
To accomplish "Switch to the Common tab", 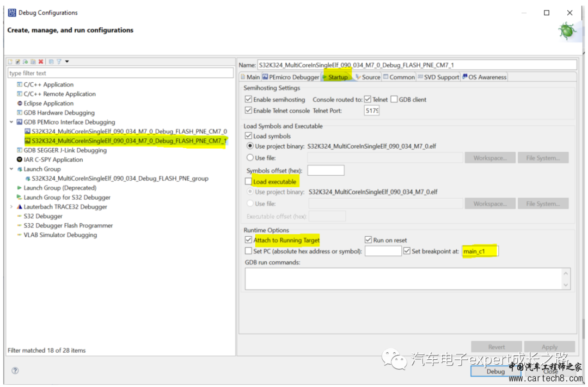I will tap(399, 77).
